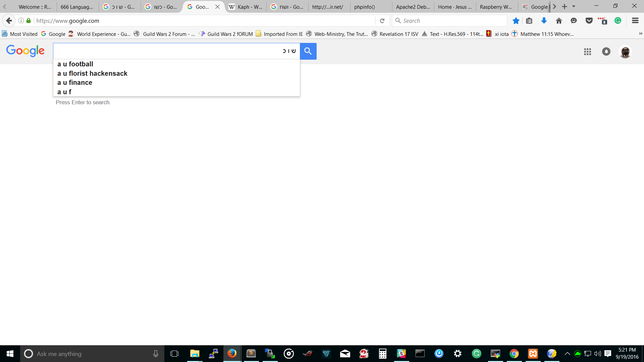Click the blue Google search magnifier button
This screenshot has height=362, width=644.
pyautogui.click(x=308, y=51)
